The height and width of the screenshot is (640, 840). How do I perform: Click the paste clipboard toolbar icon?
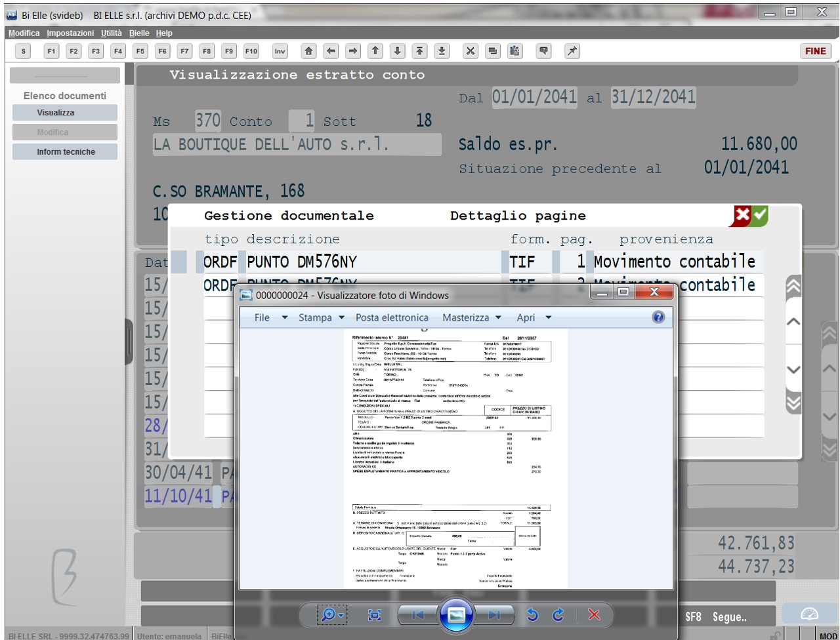(515, 51)
